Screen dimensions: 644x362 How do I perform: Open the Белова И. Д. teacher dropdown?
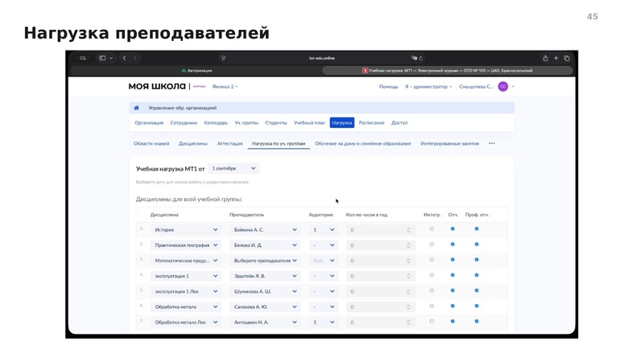pyautogui.click(x=265, y=245)
